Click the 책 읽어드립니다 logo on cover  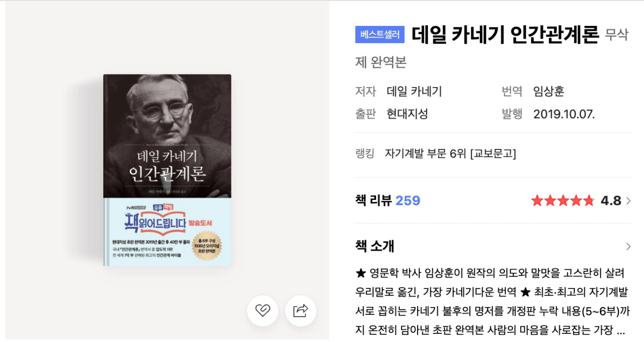[x=156, y=217]
